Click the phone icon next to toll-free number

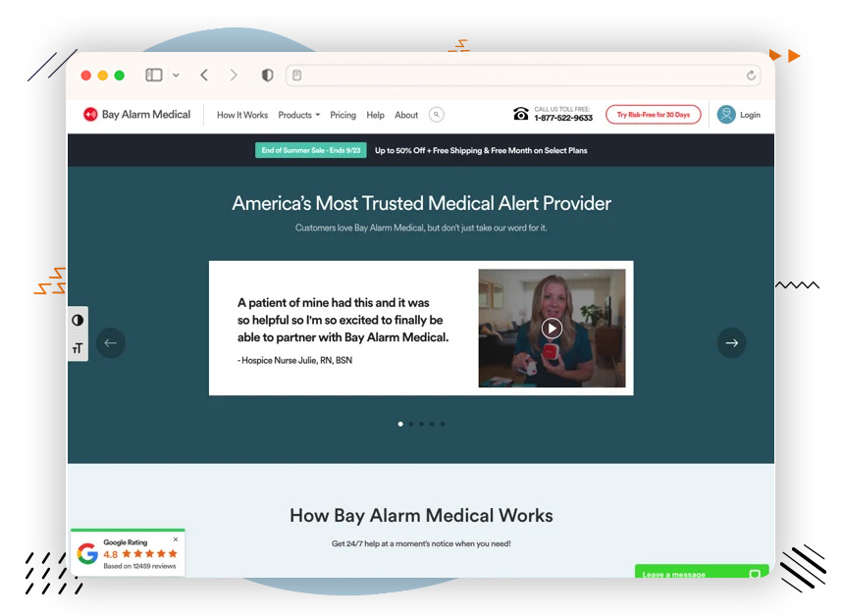click(521, 115)
